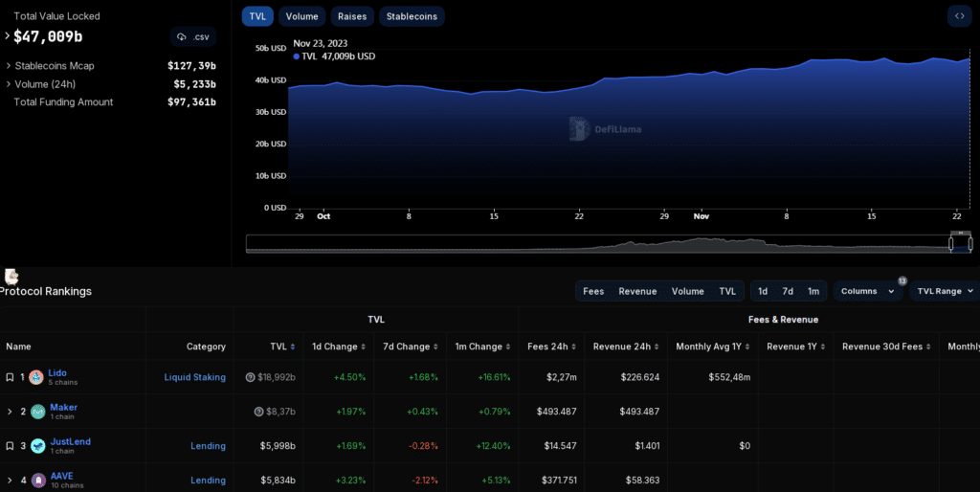Open the Lido protocol link
This screenshot has height=492, width=980.
click(x=57, y=373)
